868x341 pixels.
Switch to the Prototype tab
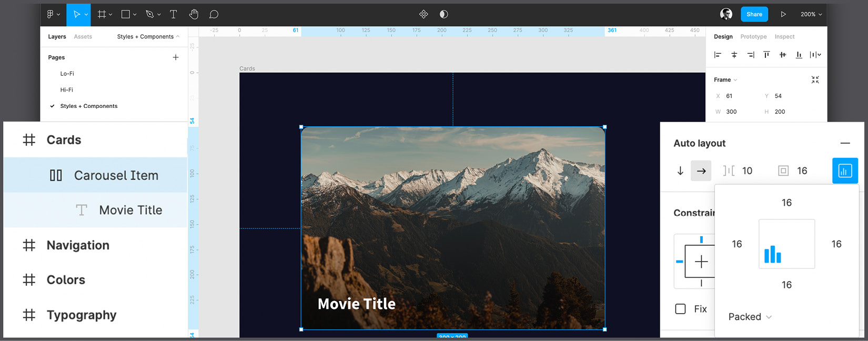(x=753, y=37)
